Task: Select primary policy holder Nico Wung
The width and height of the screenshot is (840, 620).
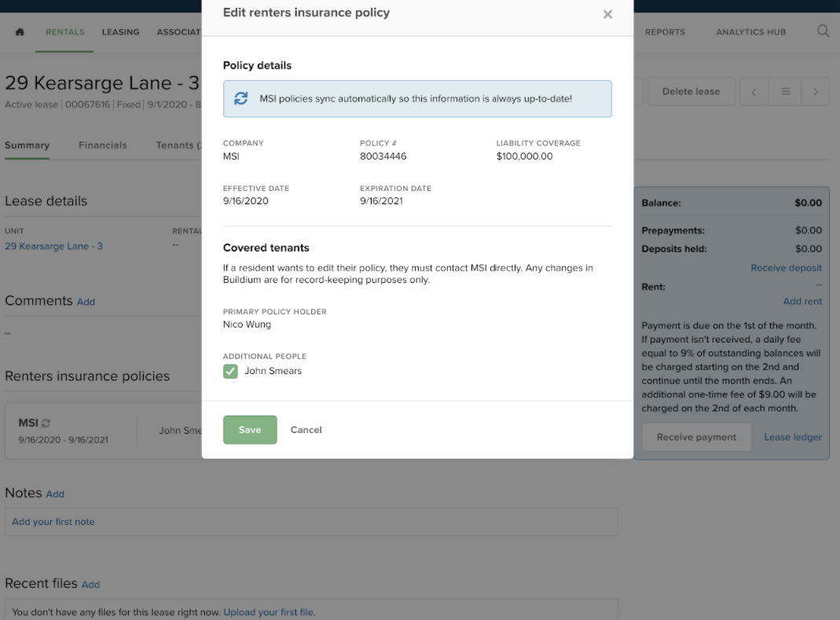Action: pyautogui.click(x=247, y=325)
